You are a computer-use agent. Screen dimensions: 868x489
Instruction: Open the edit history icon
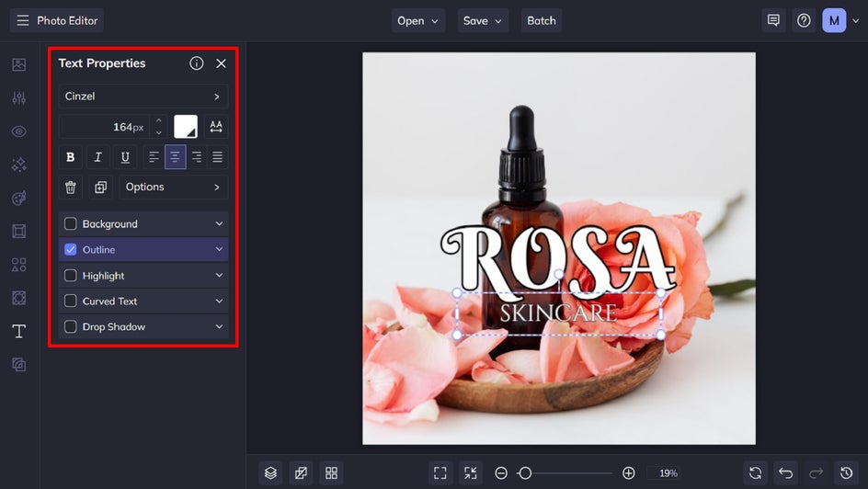(x=847, y=473)
